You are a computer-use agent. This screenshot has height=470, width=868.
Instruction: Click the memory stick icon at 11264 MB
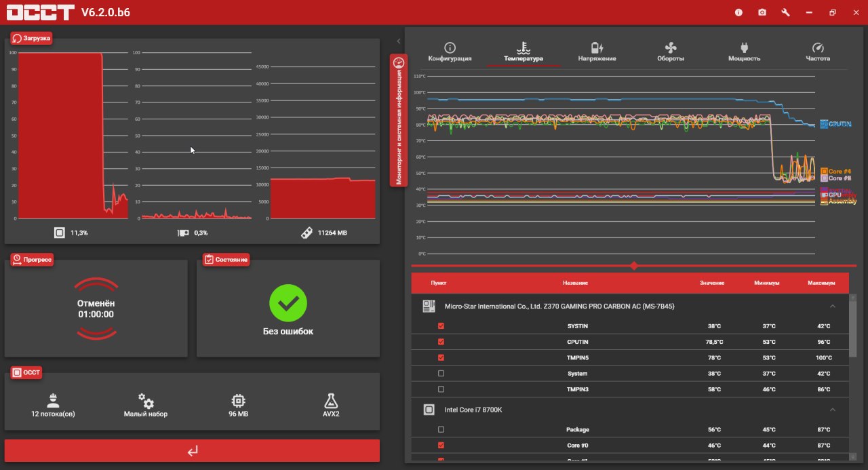click(x=307, y=233)
